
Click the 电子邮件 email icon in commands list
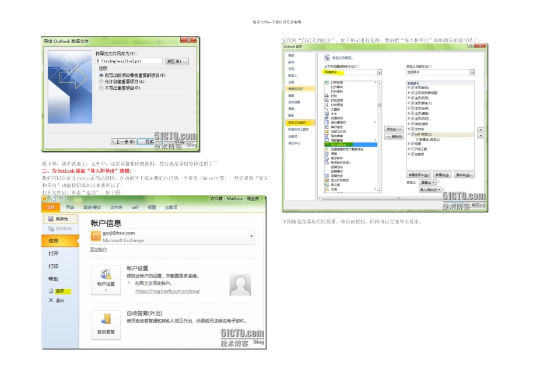tap(327, 158)
